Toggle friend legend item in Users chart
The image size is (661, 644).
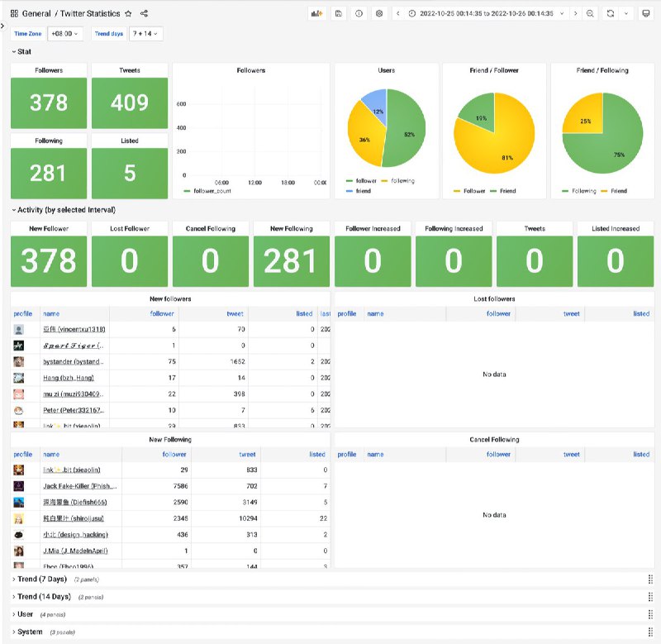(x=363, y=191)
